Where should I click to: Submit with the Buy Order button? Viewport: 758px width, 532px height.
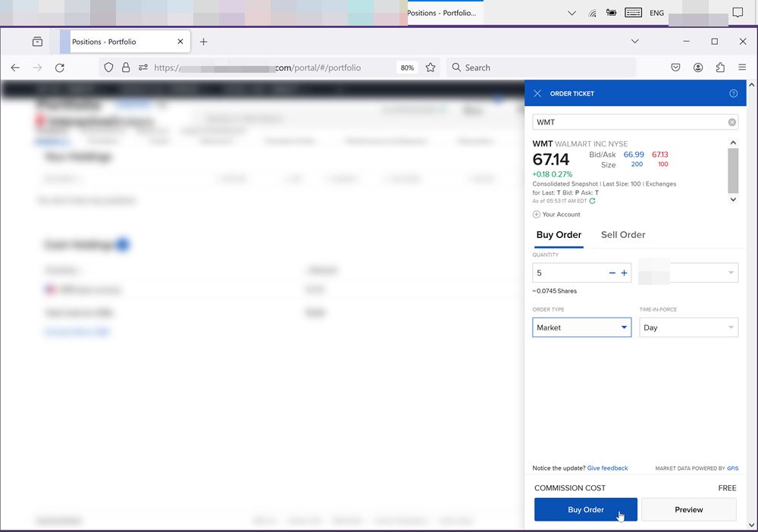tap(585, 510)
